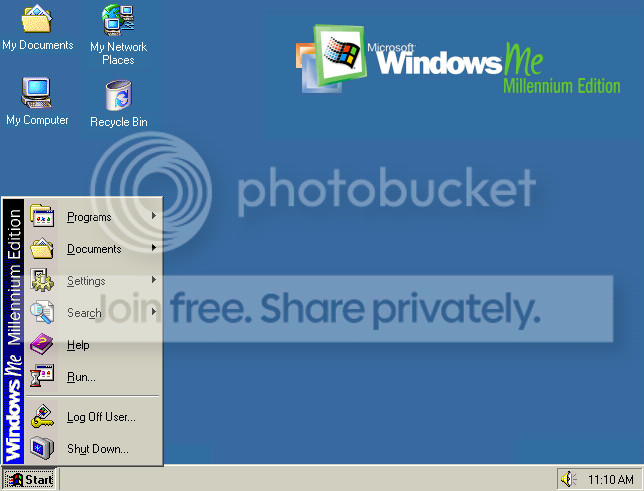
Task: Click the 11:10 AM taskbar clock
Action: pyautogui.click(x=611, y=479)
